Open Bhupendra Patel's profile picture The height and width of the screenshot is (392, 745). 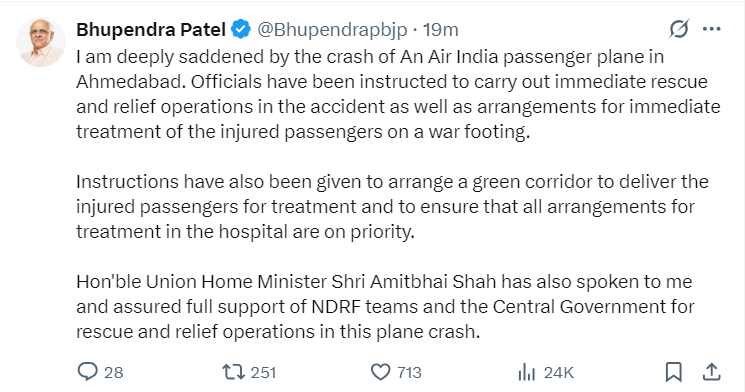[40, 42]
